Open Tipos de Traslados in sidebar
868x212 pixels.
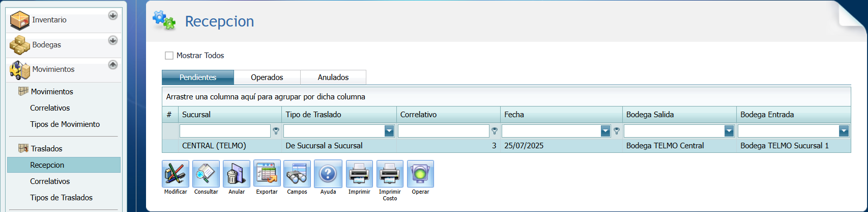tap(61, 198)
